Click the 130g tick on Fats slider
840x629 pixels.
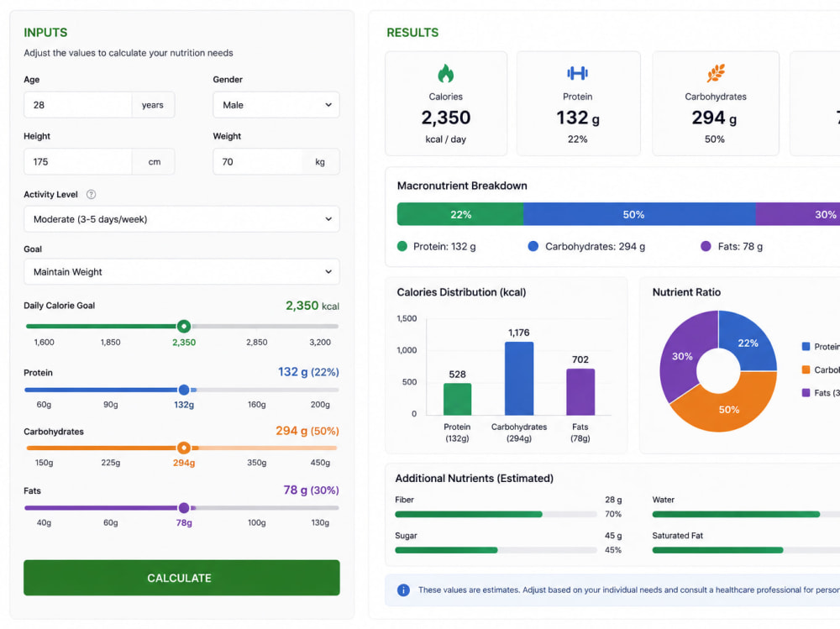click(320, 522)
